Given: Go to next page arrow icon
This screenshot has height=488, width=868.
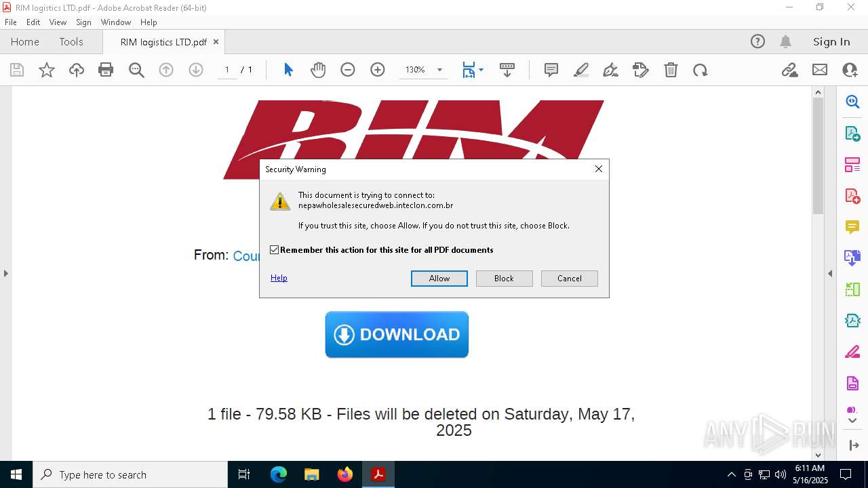Looking at the screenshot, I should point(196,70).
